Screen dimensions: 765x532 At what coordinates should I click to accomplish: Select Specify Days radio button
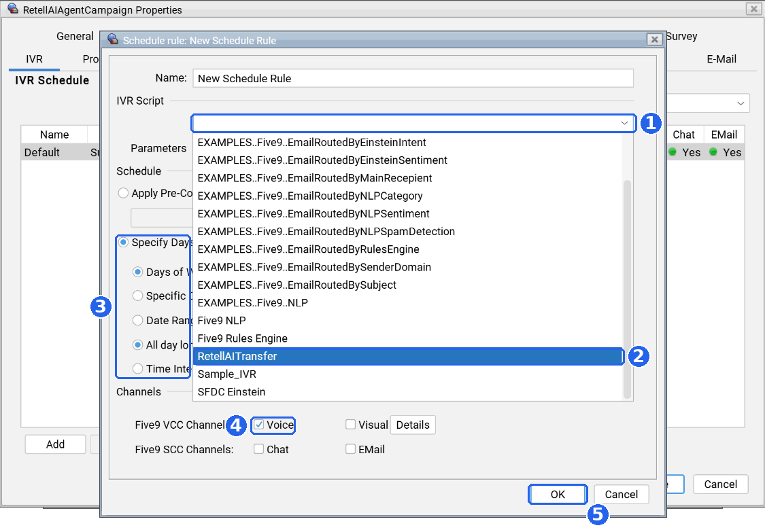coord(124,243)
